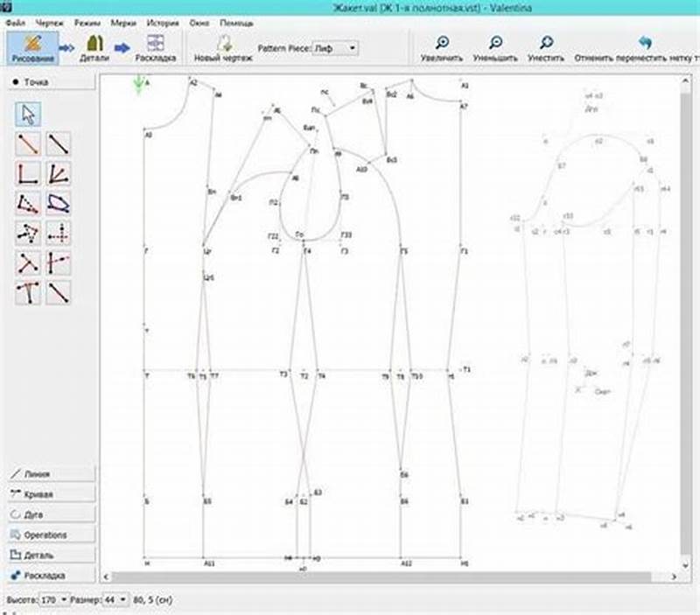The image size is (700, 615).
Task: Select the perpendicular point tool
Action: click(x=26, y=173)
